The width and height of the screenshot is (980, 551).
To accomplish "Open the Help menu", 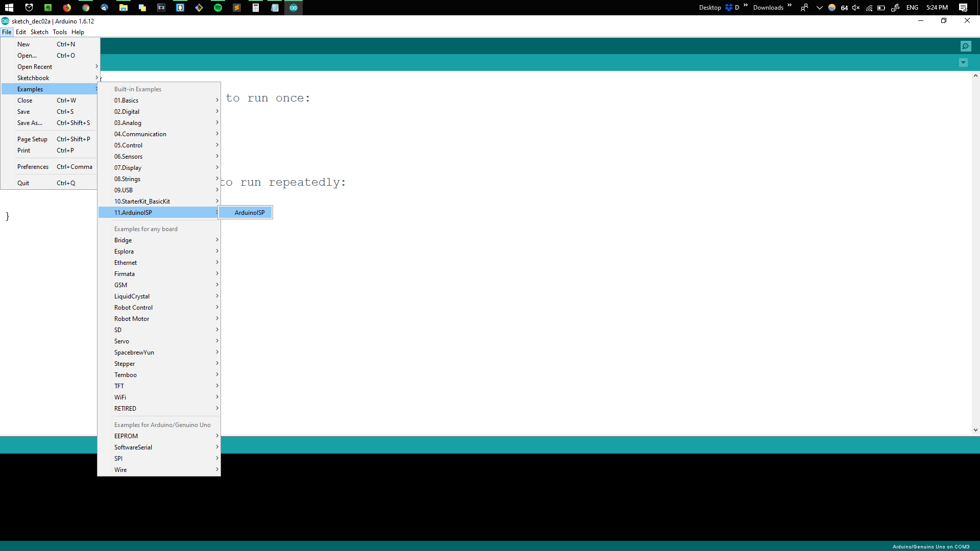I will pos(78,32).
